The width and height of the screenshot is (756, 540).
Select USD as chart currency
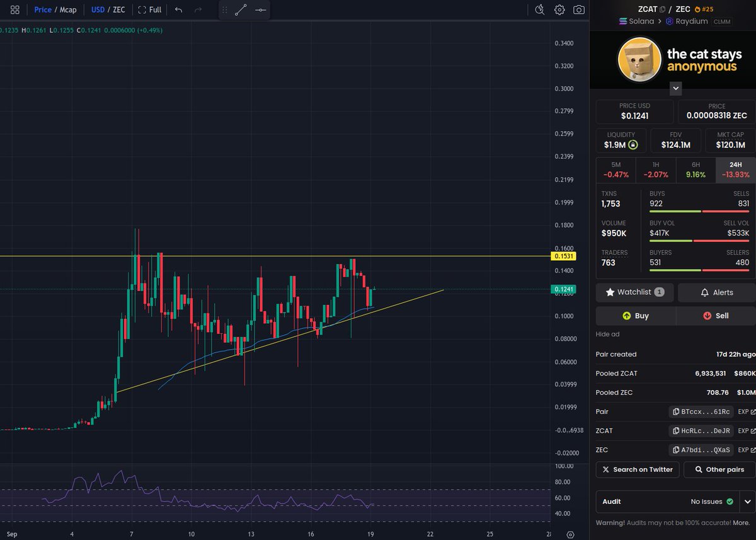pos(98,10)
